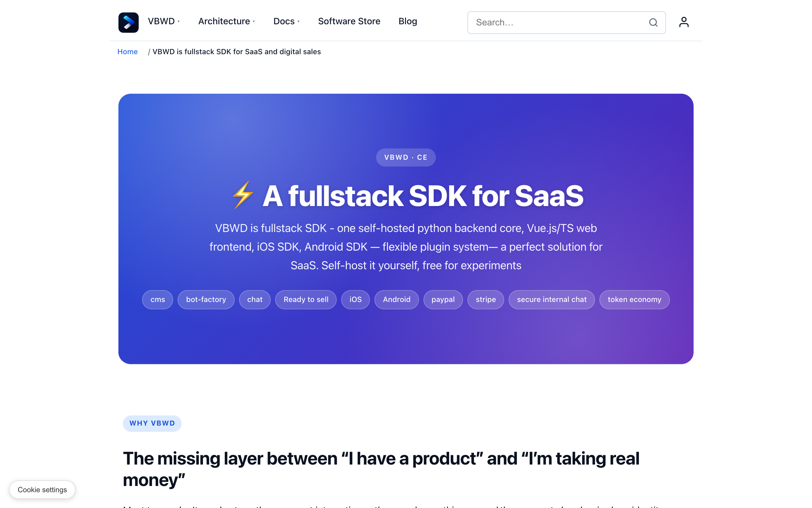Click the breadcrumb current page title text

tap(237, 52)
